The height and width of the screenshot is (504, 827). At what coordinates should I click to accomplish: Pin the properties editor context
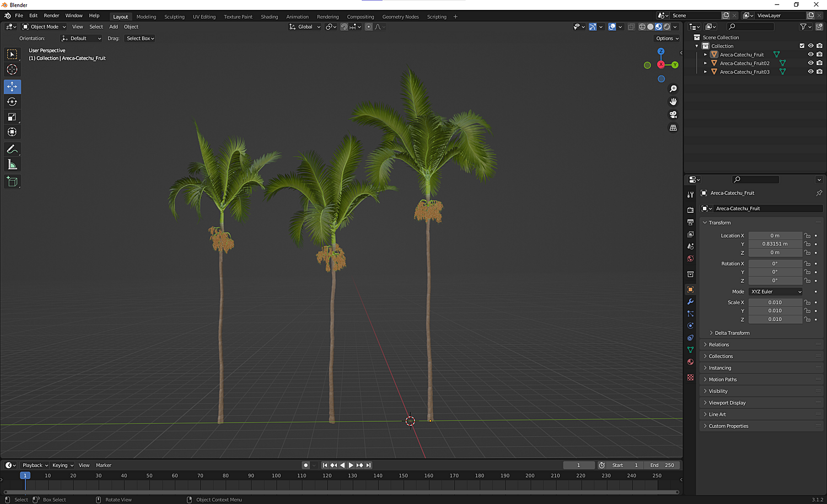(x=819, y=193)
